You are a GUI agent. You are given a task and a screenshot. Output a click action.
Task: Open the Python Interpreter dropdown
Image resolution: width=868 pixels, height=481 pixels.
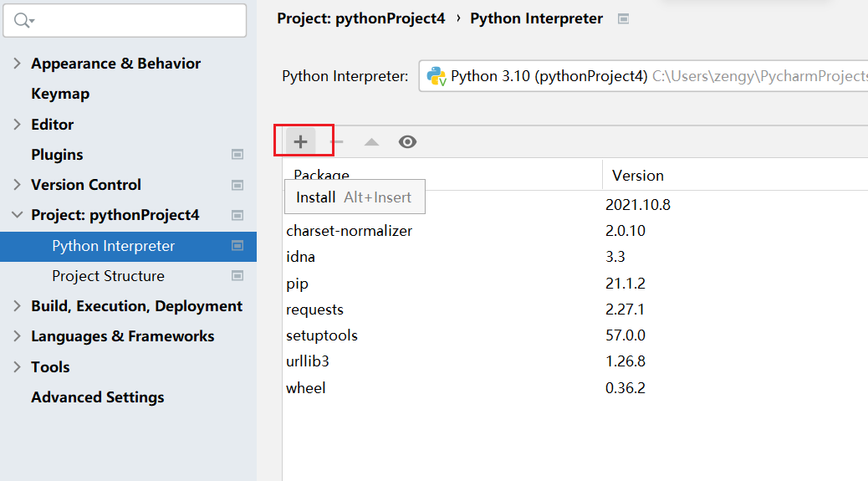point(644,76)
